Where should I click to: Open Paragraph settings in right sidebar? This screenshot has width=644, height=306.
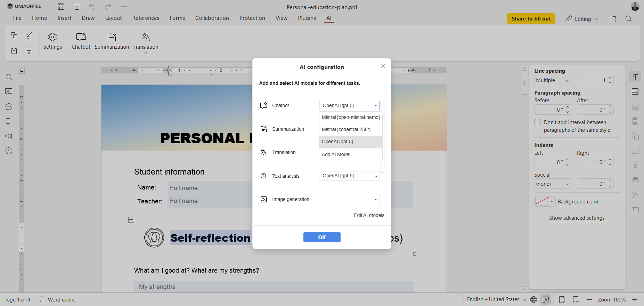coord(635,77)
